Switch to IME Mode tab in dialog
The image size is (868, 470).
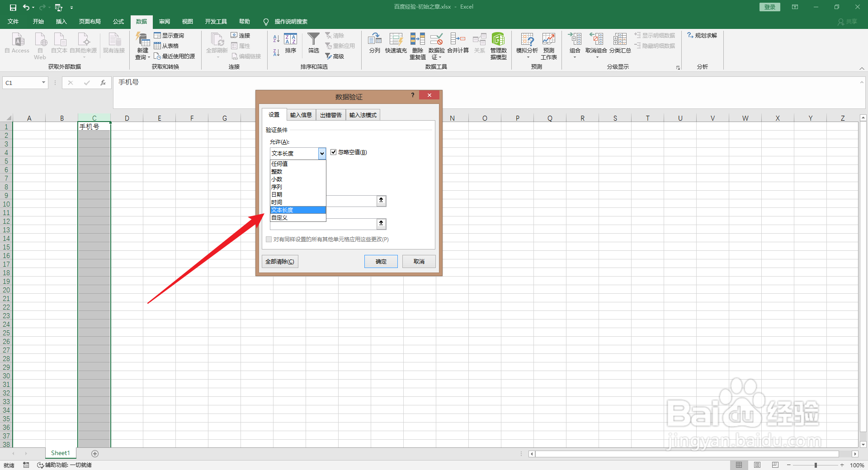[x=363, y=115]
